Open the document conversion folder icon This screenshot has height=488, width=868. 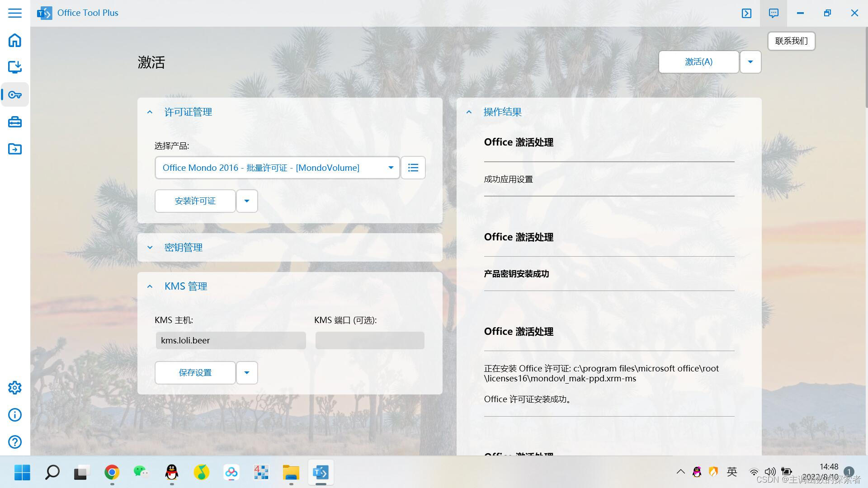click(15, 149)
